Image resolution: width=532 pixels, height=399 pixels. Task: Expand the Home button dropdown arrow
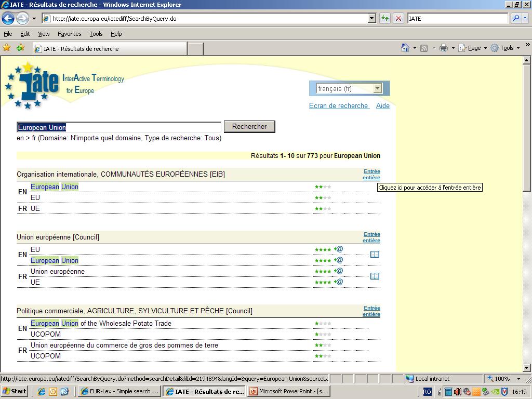tap(415, 48)
